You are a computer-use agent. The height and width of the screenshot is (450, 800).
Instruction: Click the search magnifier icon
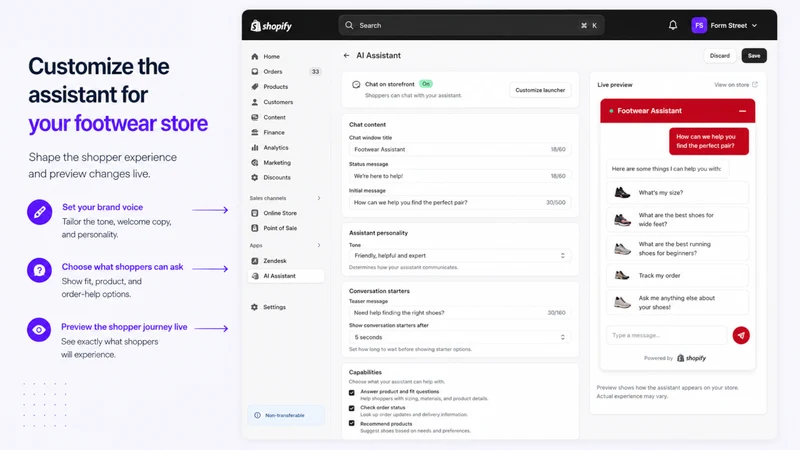(349, 25)
